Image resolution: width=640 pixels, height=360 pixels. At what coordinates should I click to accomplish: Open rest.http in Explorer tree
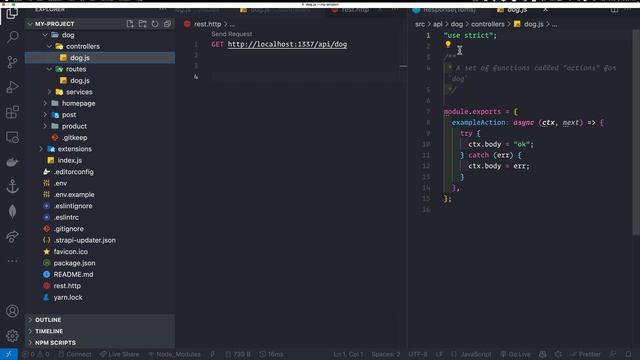point(100,286)
